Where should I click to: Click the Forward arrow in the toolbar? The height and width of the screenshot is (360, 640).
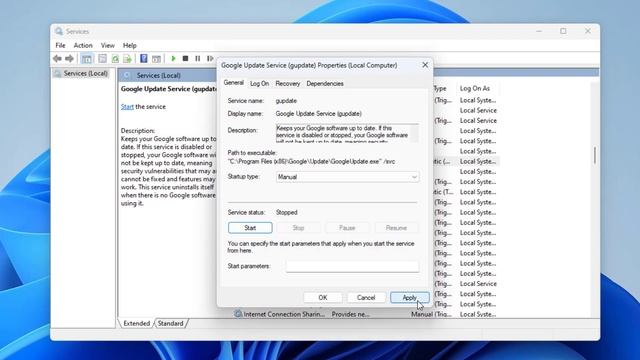[69, 59]
